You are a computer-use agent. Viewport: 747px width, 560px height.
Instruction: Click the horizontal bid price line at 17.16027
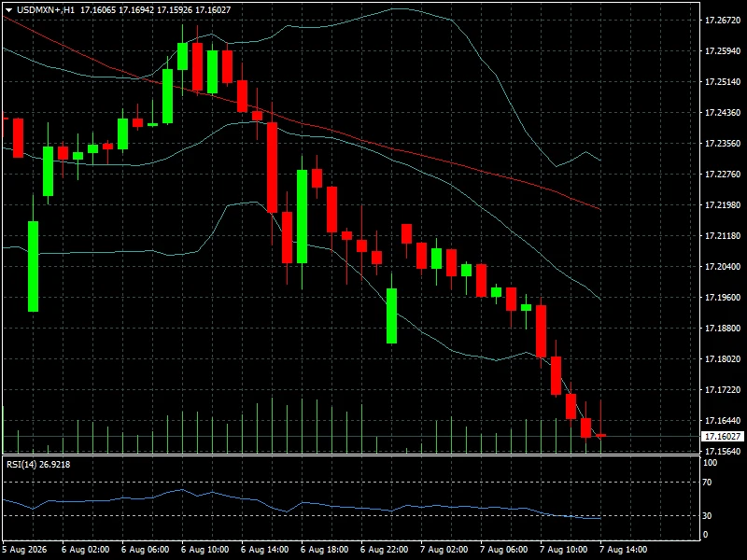click(x=351, y=436)
